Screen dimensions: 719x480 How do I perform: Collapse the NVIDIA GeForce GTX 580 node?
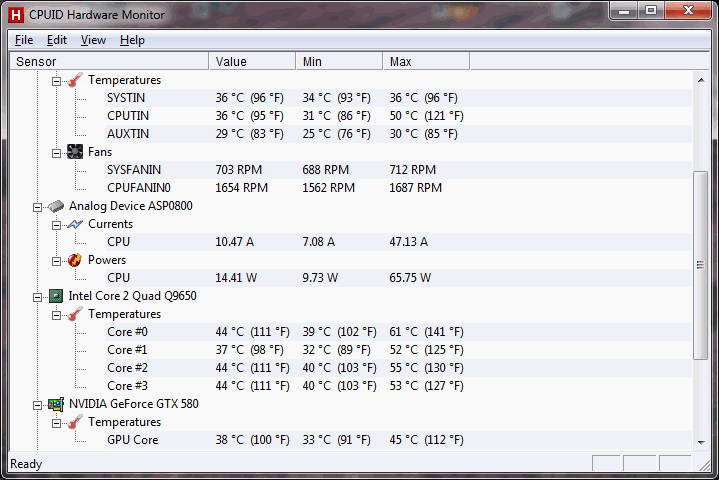click(38, 405)
